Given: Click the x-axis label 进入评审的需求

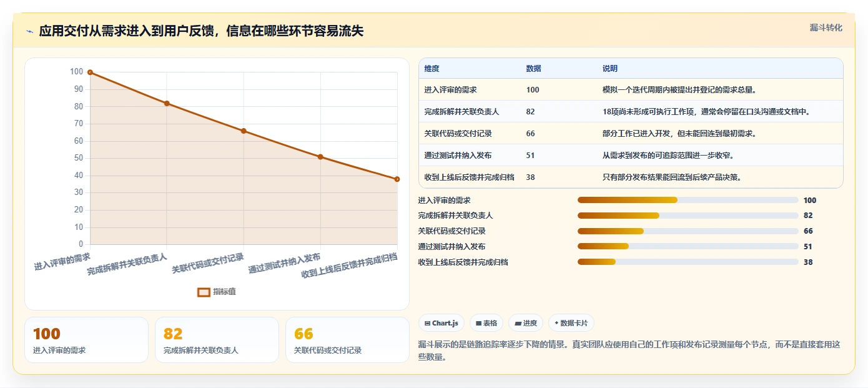Looking at the screenshot, I should click(62, 261).
